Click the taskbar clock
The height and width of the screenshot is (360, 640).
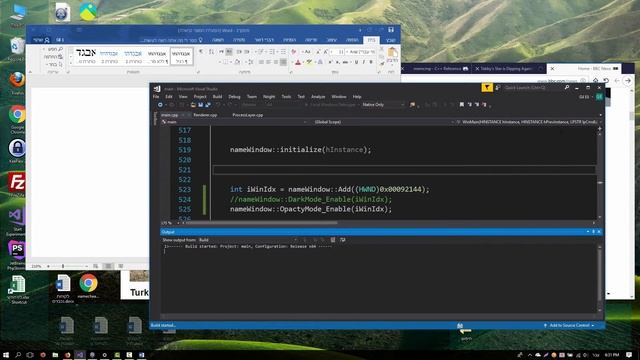pos(612,355)
